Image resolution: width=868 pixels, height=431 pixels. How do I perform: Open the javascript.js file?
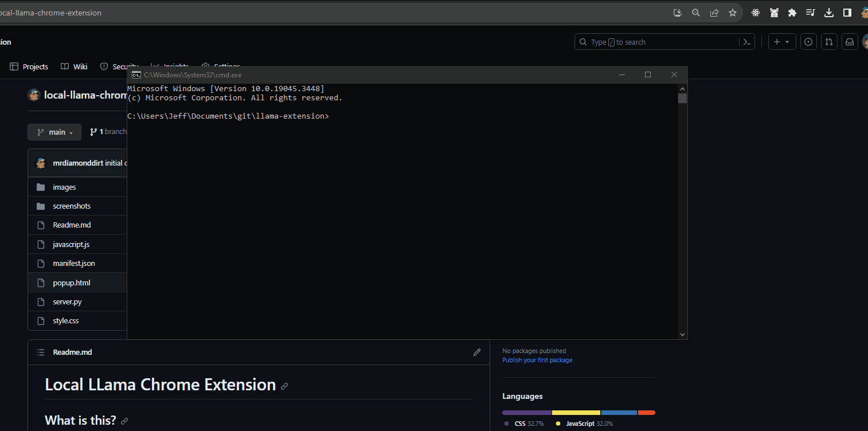[x=71, y=244]
